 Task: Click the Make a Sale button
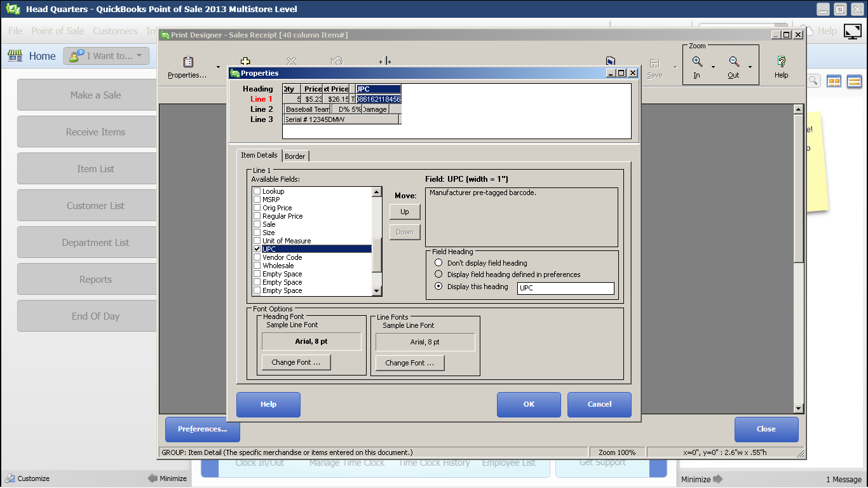[x=87, y=95]
